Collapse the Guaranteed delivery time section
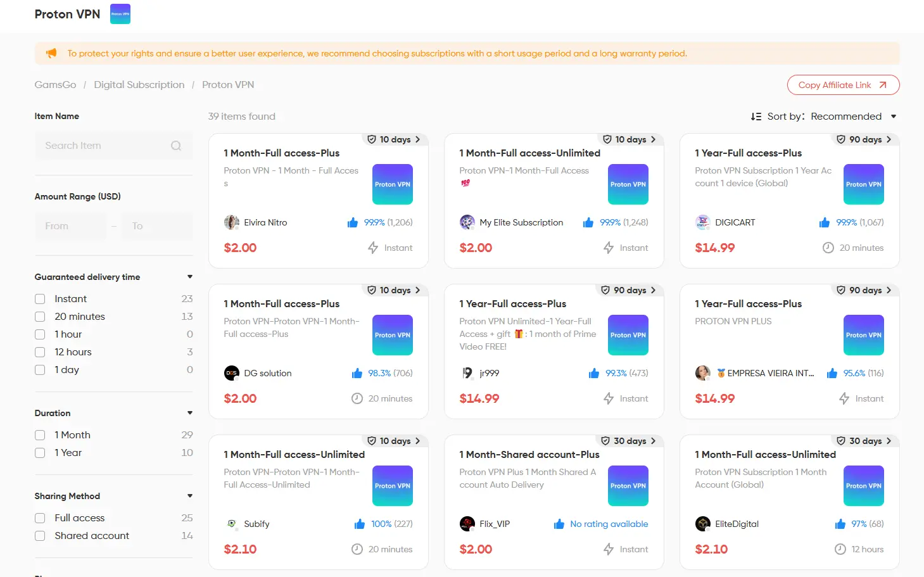 coord(189,277)
